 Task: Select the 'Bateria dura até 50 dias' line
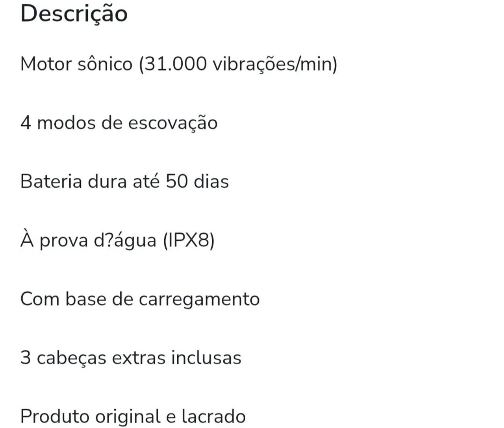coord(124,181)
